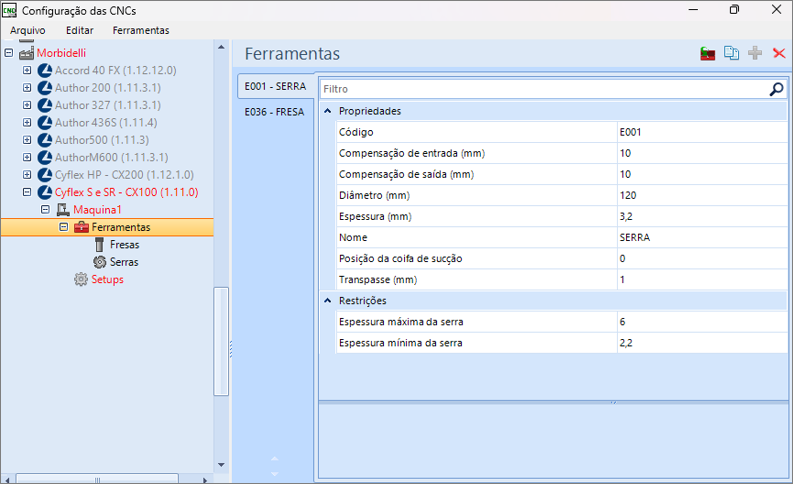
Task: Select Setups in the tree
Action: tap(107, 279)
